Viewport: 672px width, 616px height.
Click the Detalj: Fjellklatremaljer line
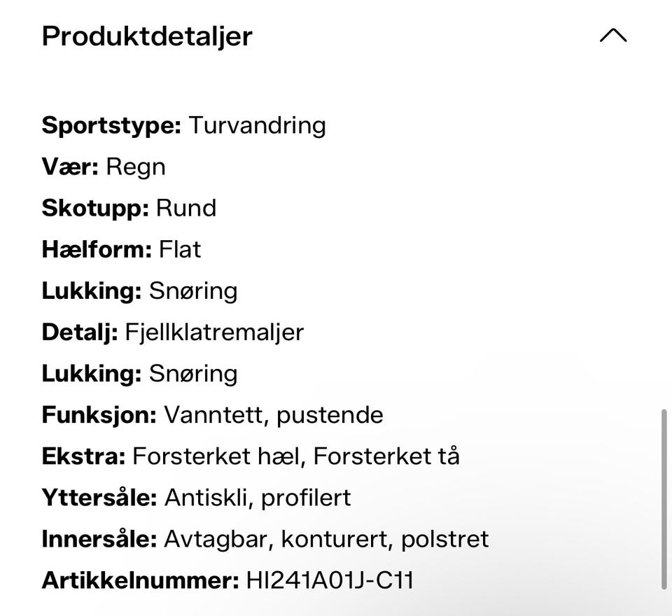173,332
